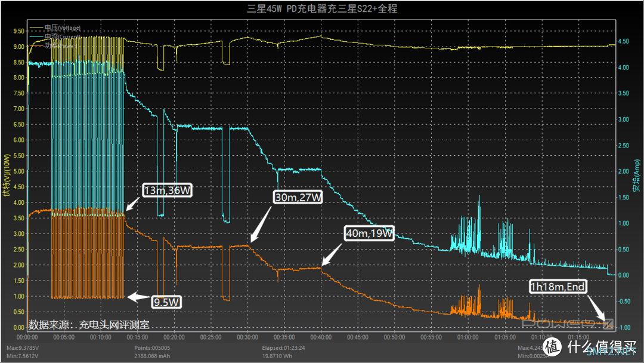Click the -0.50 tick on the right axis
The image size is (644, 363).
[624, 302]
